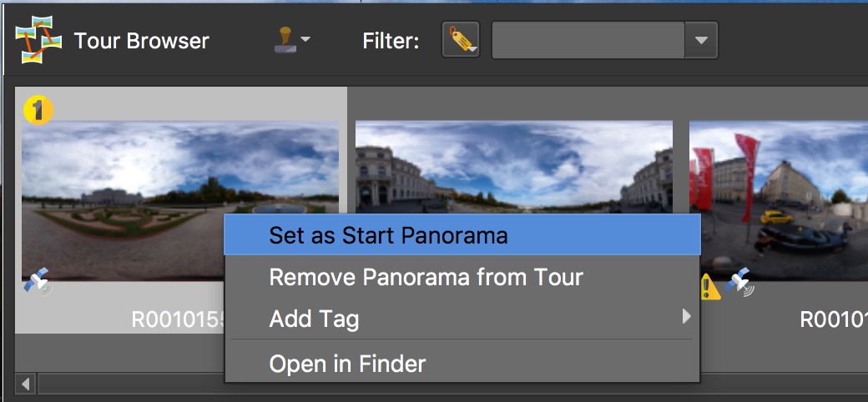Click the R0010155 filename label
Image resolution: width=868 pixels, height=402 pixels.
(177, 319)
